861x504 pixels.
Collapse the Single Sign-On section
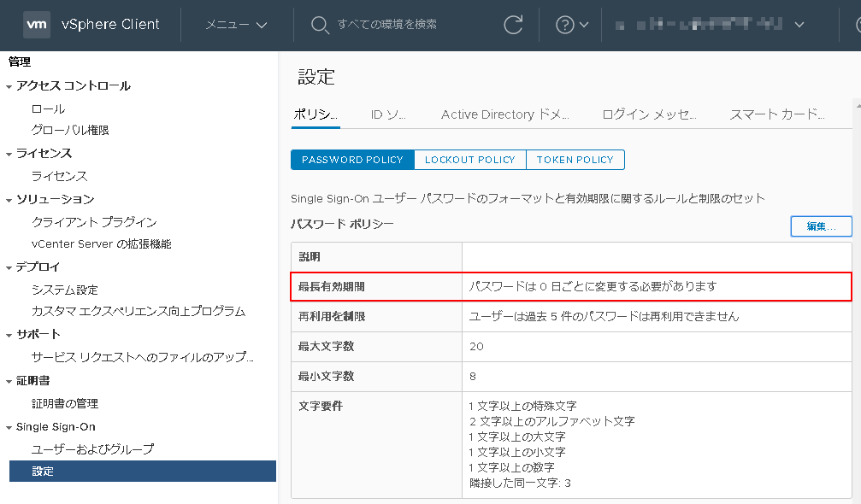click(9, 427)
